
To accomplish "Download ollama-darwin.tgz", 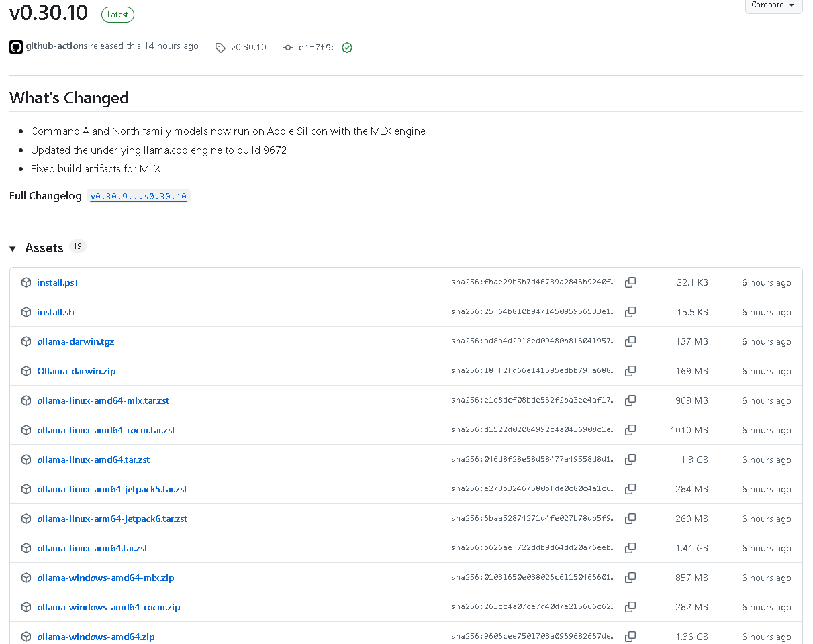I will [76, 341].
